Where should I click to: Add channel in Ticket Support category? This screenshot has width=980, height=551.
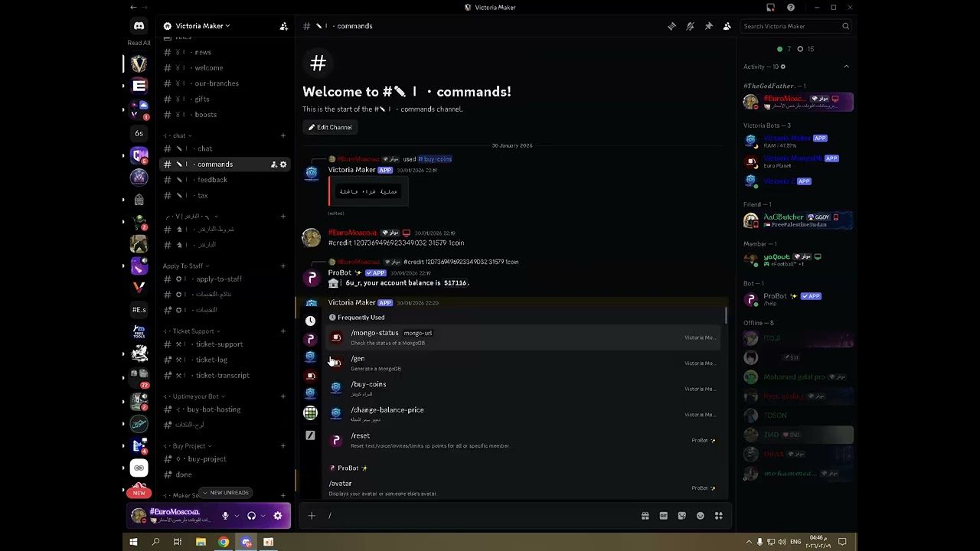283,331
